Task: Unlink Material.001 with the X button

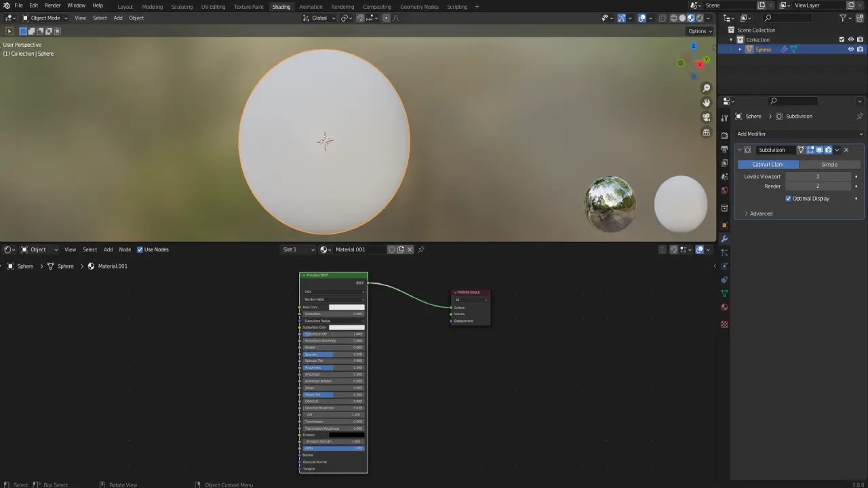Action: click(x=410, y=249)
